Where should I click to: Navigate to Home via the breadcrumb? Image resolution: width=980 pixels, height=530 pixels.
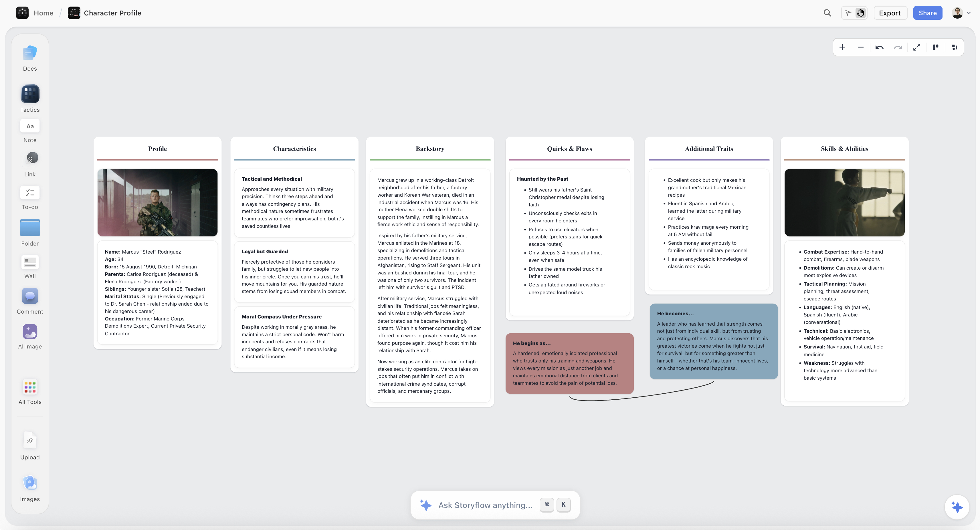pyautogui.click(x=43, y=13)
